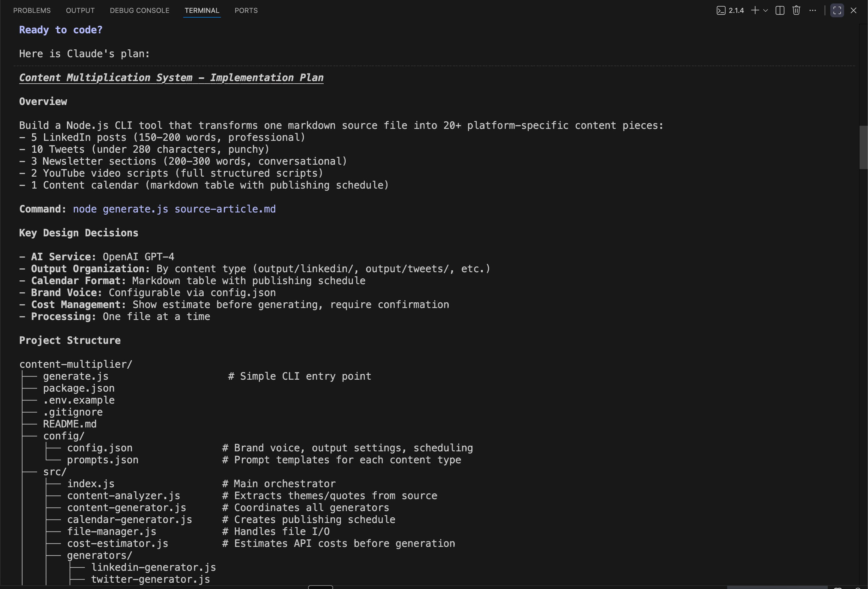Image resolution: width=868 pixels, height=589 pixels.
Task: Close the terminal panel
Action: (x=854, y=10)
